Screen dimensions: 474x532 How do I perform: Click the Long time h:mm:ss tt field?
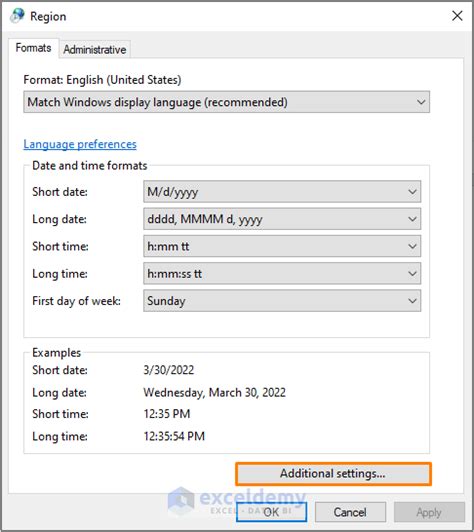[x=282, y=273]
